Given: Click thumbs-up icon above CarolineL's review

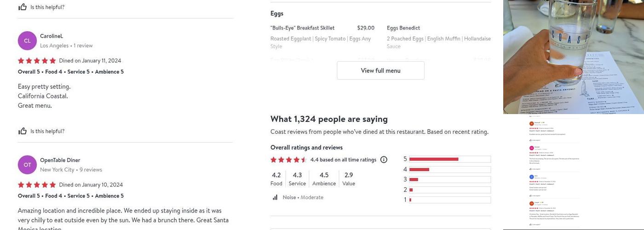Looking at the screenshot, I should [22, 7].
